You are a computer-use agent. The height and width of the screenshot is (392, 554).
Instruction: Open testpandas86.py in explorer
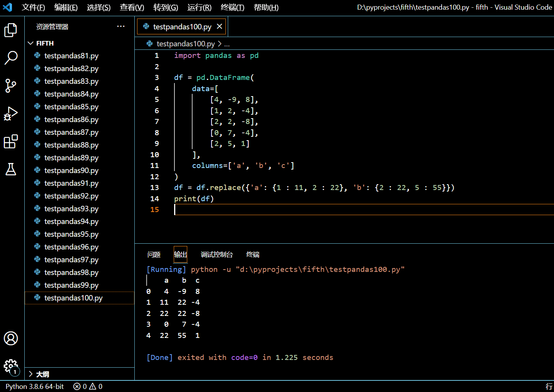tap(80, 119)
